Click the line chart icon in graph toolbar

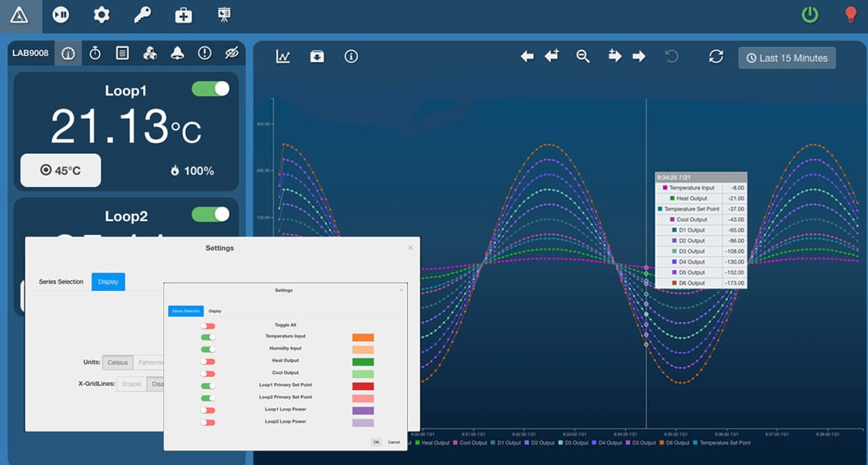(283, 56)
